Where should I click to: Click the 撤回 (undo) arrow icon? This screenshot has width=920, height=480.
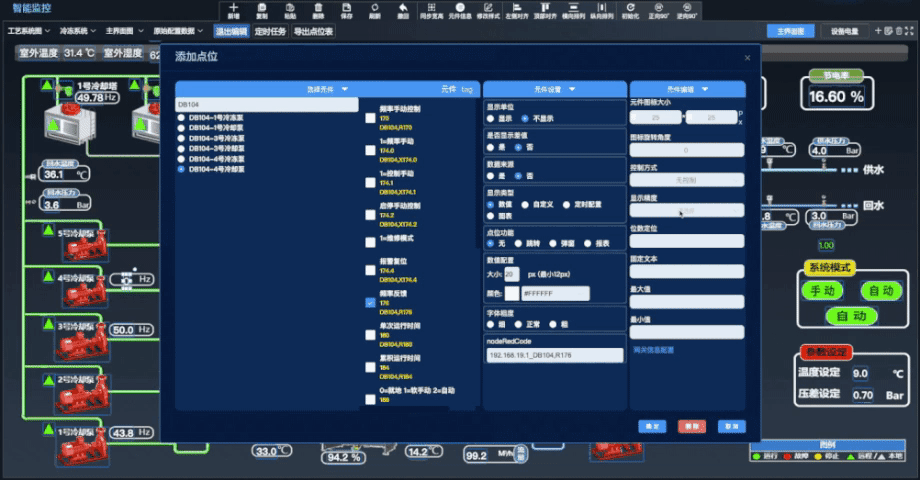tap(402, 8)
